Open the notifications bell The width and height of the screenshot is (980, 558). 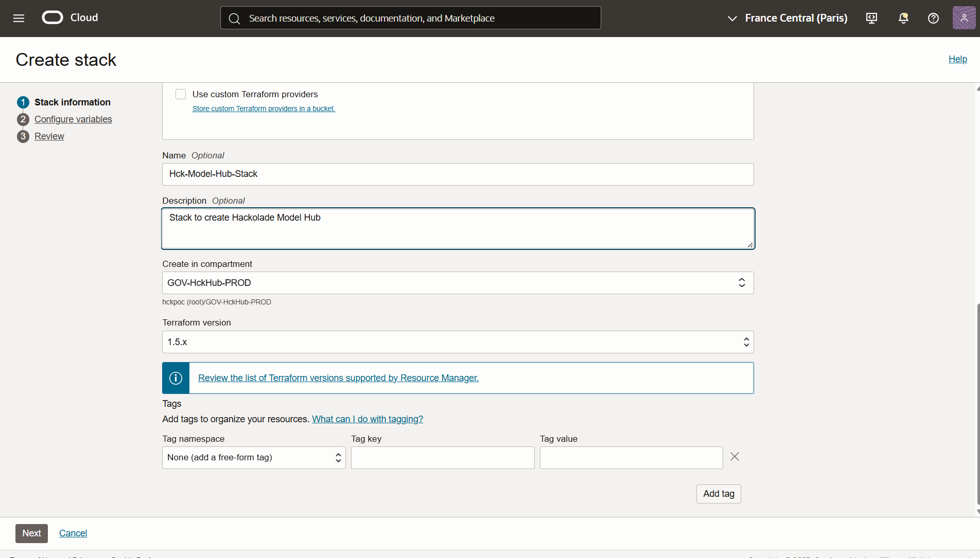(903, 18)
